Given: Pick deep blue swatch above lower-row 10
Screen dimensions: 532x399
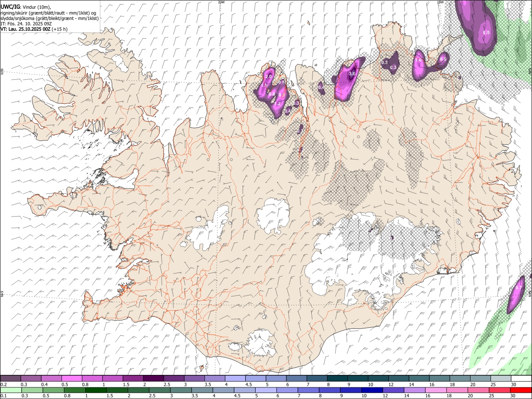Looking at the screenshot, I should [x=372, y=390].
